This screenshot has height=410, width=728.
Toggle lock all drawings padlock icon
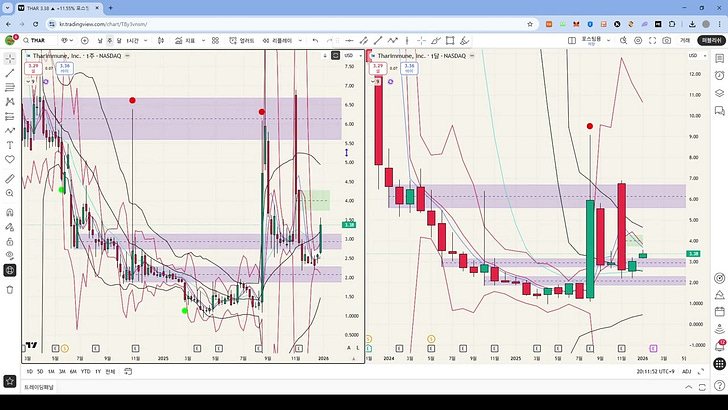click(10, 241)
